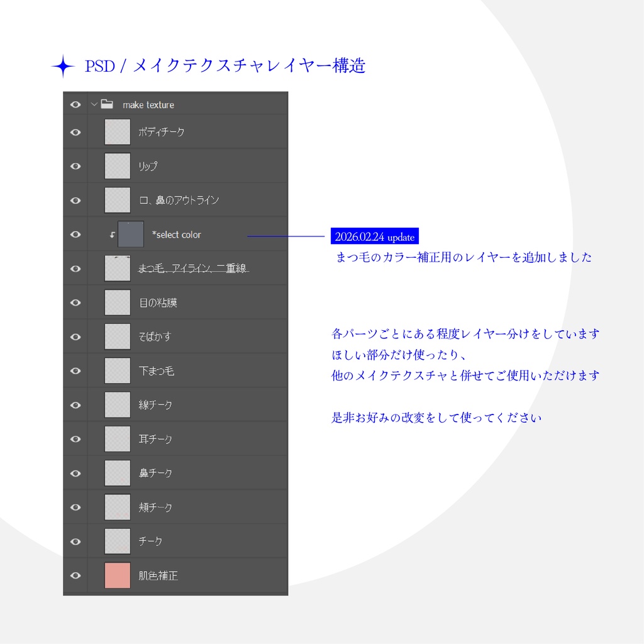
Task: Hide the 目の粘膜 layer
Action: (75, 303)
